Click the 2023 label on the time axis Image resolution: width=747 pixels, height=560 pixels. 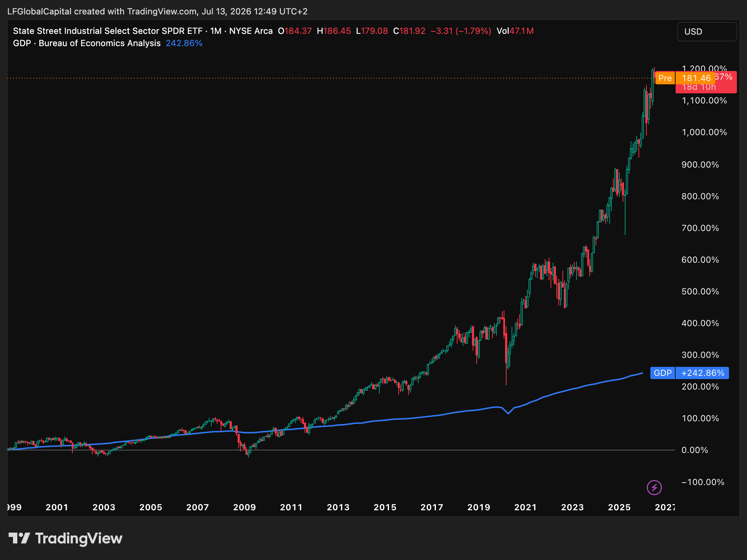pyautogui.click(x=573, y=507)
